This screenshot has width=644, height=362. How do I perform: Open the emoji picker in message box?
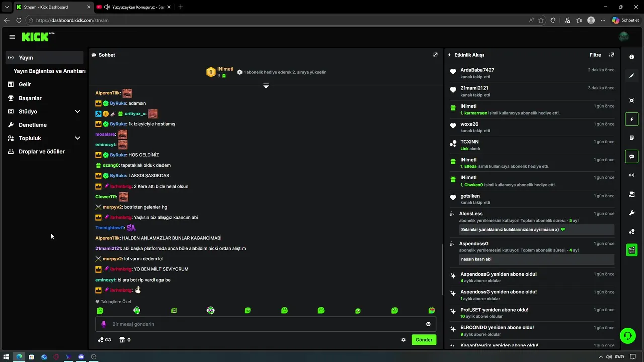click(428, 324)
